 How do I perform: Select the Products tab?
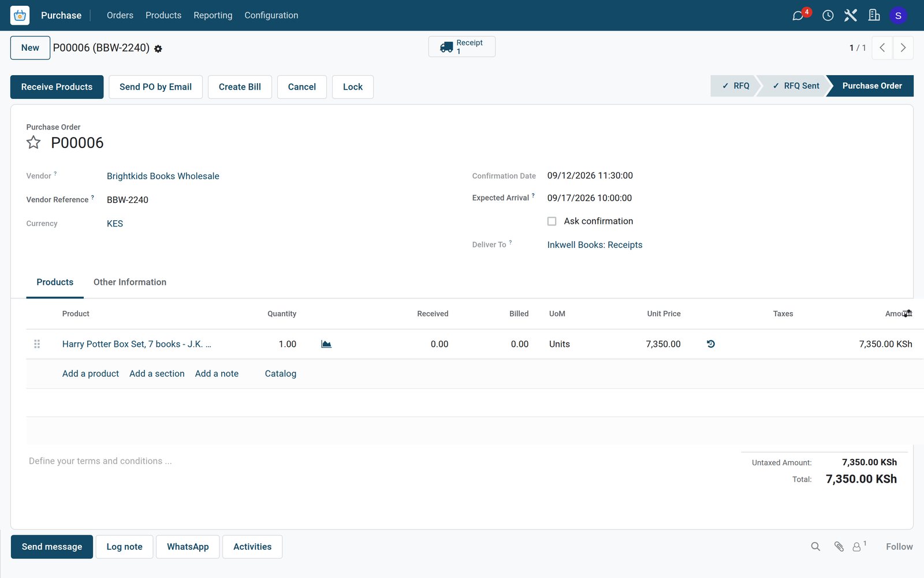point(55,282)
